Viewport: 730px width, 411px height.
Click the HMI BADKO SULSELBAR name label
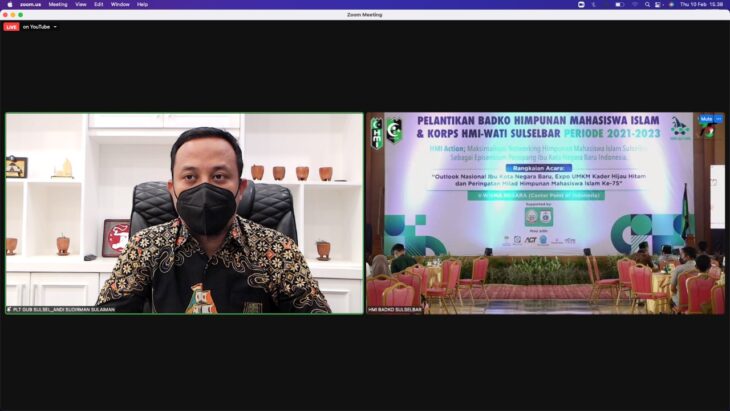click(x=396, y=310)
